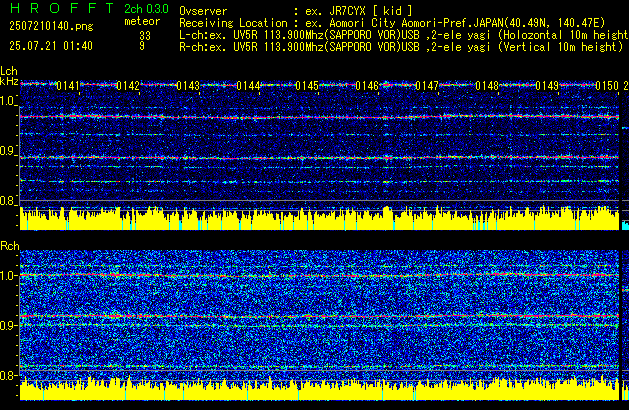Select the meteor count value 33
The image size is (629, 410).
click(145, 36)
